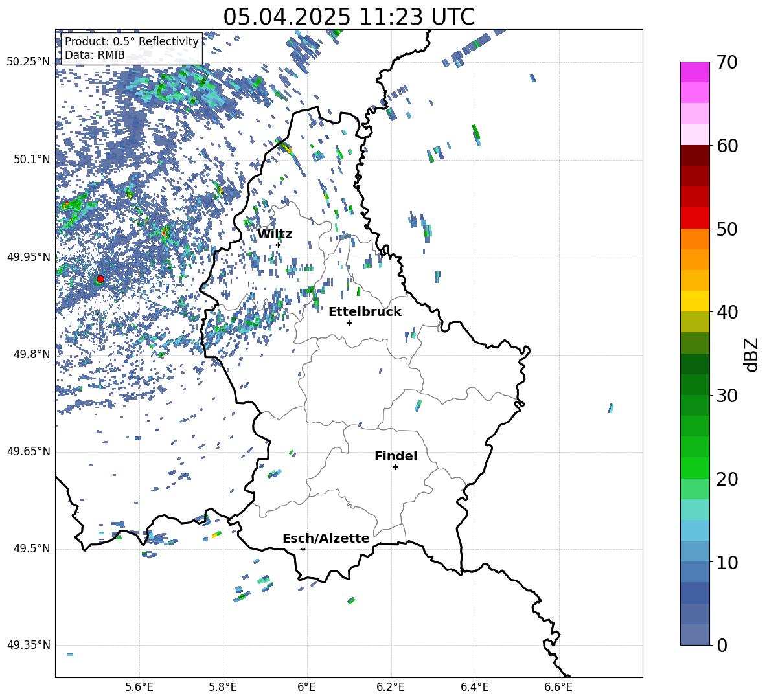This screenshot has width=767, height=700.
Task: Click the magenta top colorbar band below 70
Action: (694, 72)
